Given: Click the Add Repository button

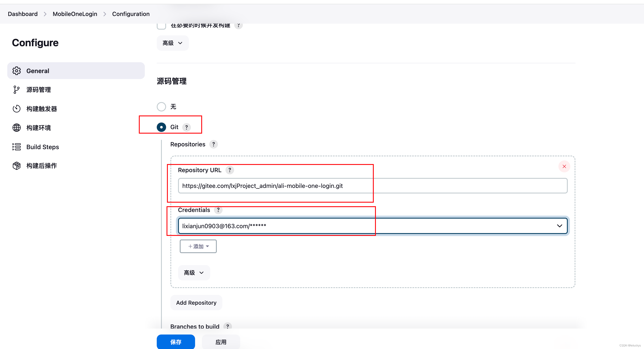Looking at the screenshot, I should (196, 303).
